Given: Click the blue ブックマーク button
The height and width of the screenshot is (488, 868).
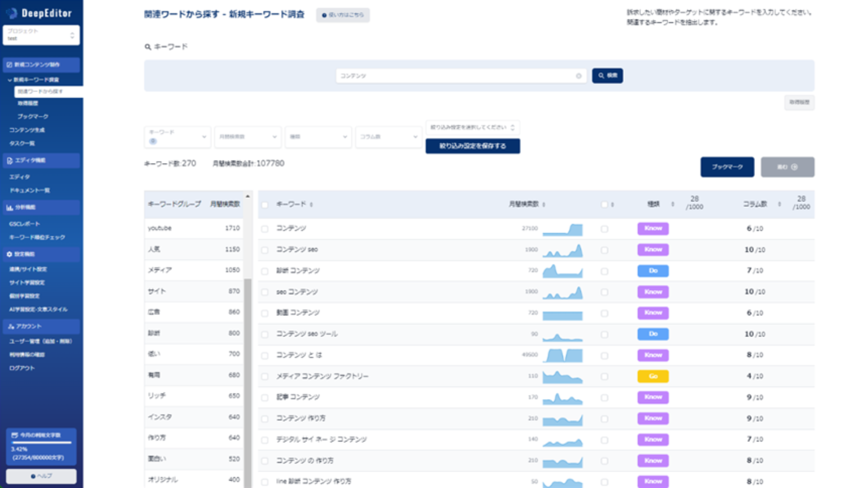Looking at the screenshot, I should click(x=727, y=167).
